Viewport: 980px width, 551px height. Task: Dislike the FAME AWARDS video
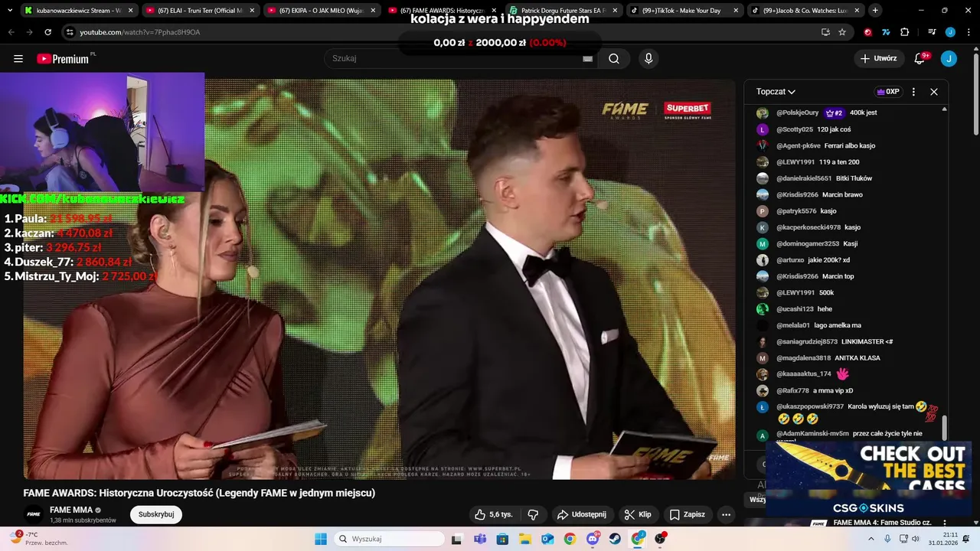pyautogui.click(x=534, y=514)
